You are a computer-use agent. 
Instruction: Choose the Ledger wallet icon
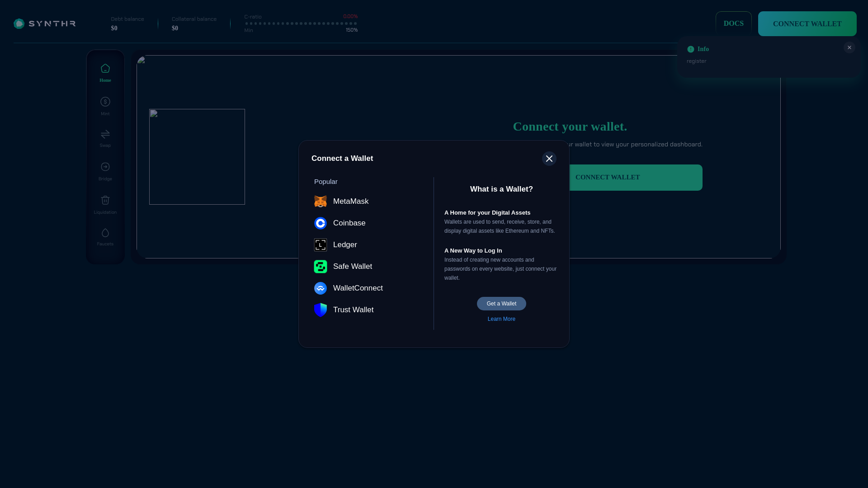321,245
